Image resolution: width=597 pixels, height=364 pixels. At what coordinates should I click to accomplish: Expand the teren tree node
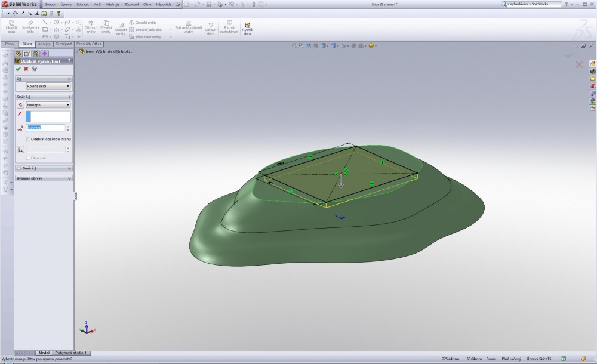(76, 51)
